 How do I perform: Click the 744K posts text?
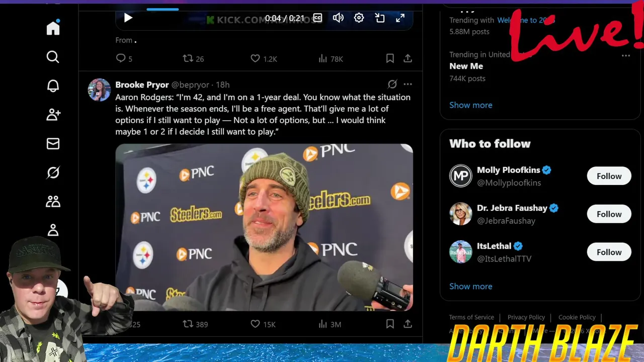point(467,78)
